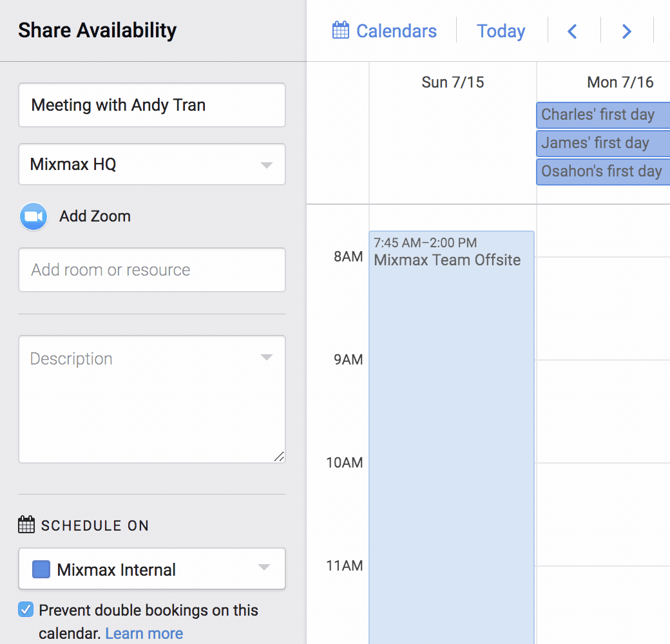The width and height of the screenshot is (670, 644).
Task: Select the Mon 7/16 day header
Action: (620, 82)
